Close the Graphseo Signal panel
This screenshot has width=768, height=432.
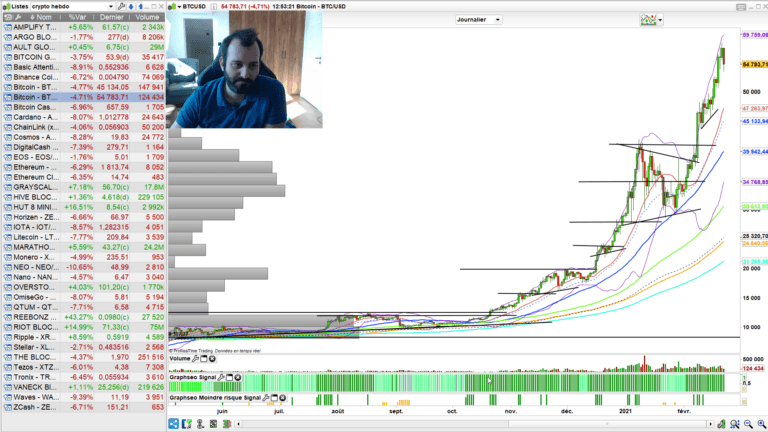[x=238, y=377]
